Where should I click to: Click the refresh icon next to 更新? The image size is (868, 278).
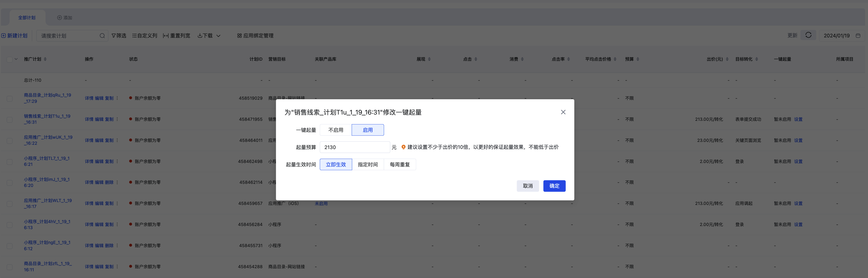(x=808, y=35)
